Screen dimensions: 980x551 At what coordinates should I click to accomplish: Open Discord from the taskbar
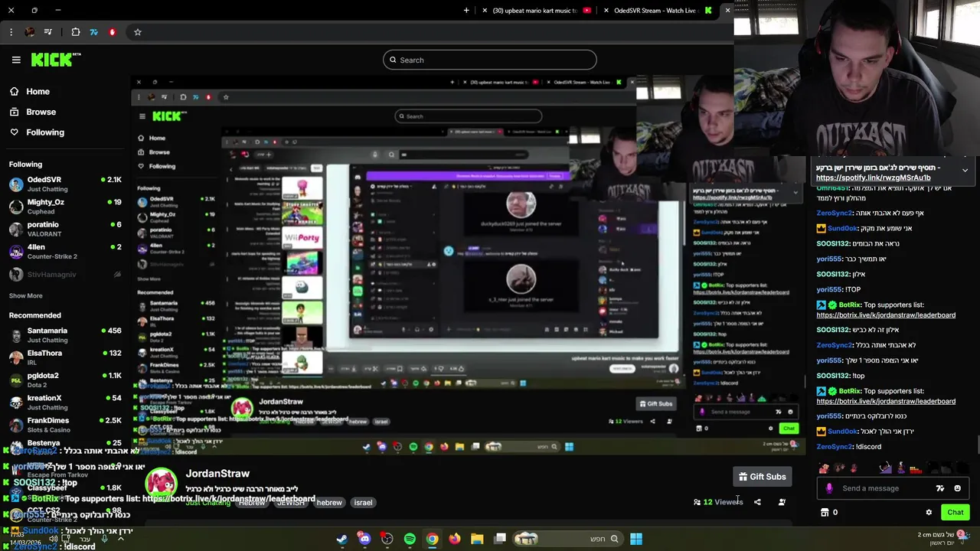coord(364,539)
